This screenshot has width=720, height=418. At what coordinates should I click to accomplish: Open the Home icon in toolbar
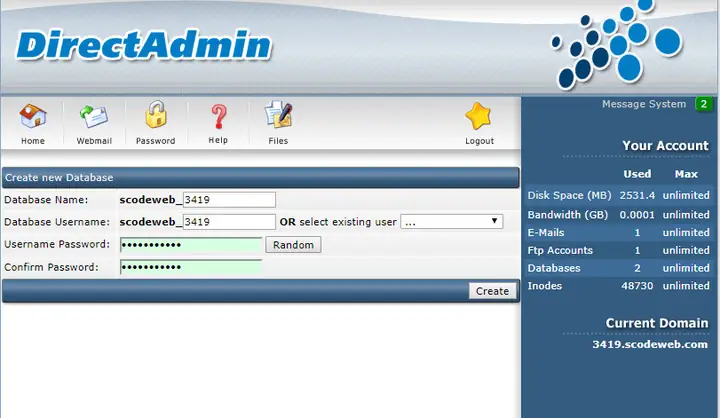tap(33, 116)
